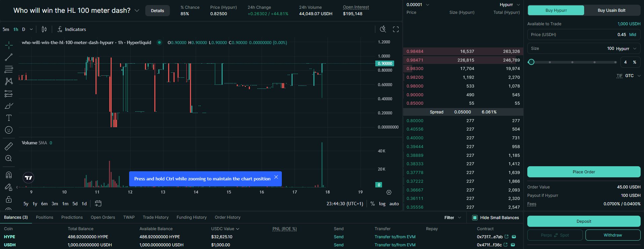
Task: Open candlestick chart type selector
Action: pyautogui.click(x=44, y=29)
